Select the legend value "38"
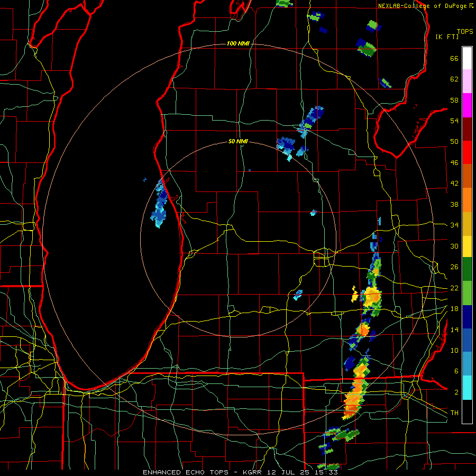 pyautogui.click(x=454, y=204)
